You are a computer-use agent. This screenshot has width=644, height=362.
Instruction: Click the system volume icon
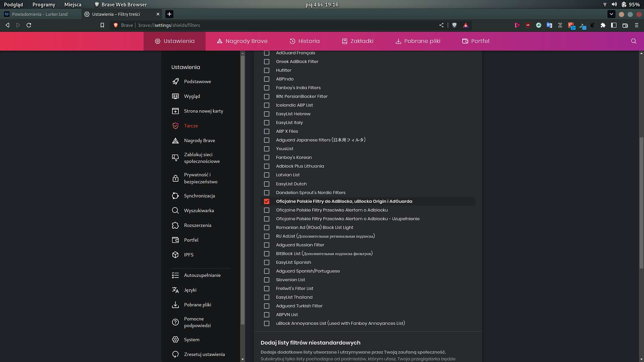click(614, 4)
